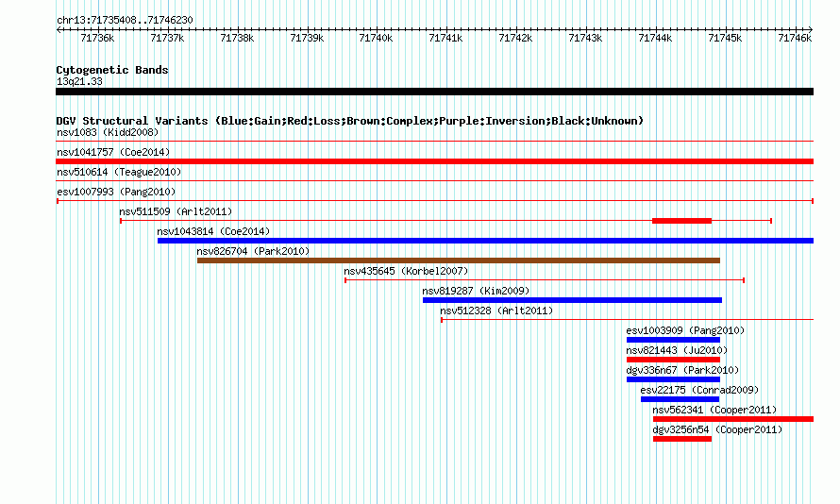
Task: Click the DGV Structural Variants track title
Action: pyautogui.click(x=350, y=121)
